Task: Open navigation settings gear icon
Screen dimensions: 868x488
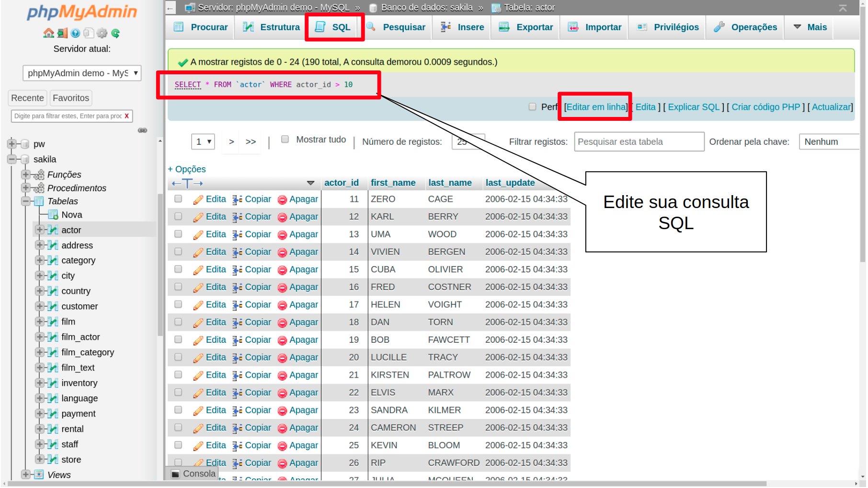Action: [102, 33]
